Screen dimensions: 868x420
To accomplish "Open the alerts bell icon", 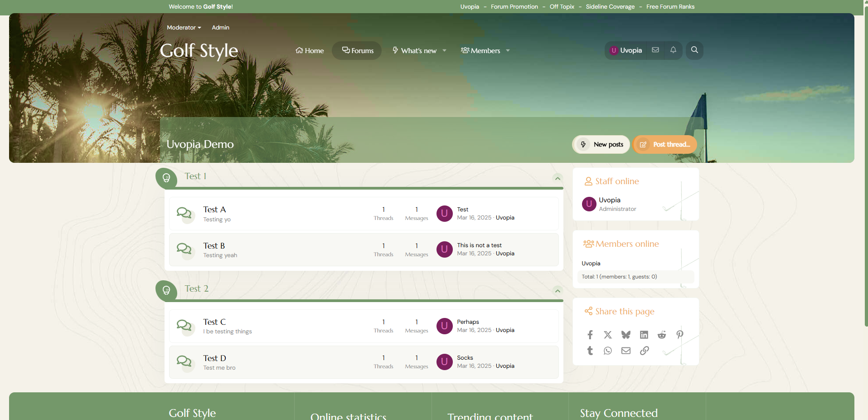I will (x=673, y=50).
